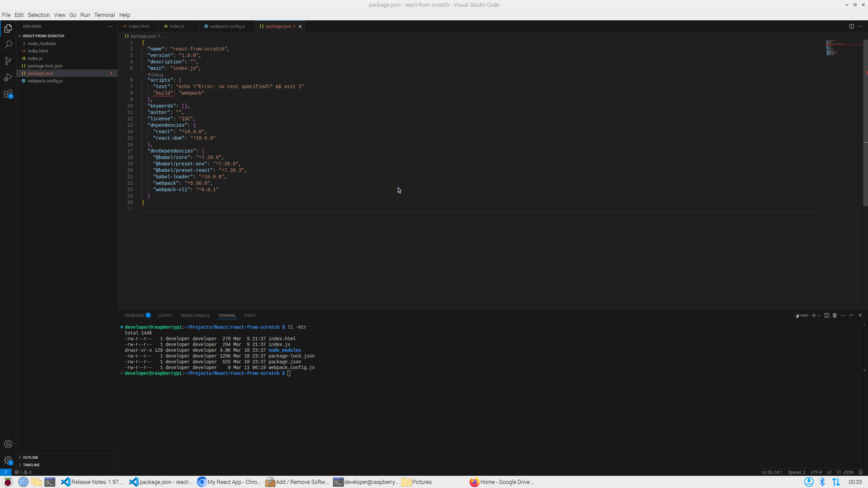Create a new terminal with plus icon
The width and height of the screenshot is (868, 488).
click(814, 316)
